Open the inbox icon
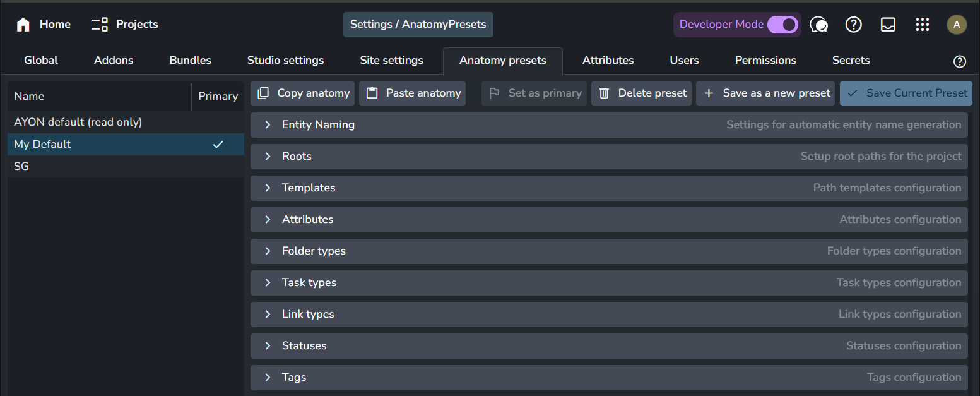The height and width of the screenshot is (396, 980). [x=888, y=25]
